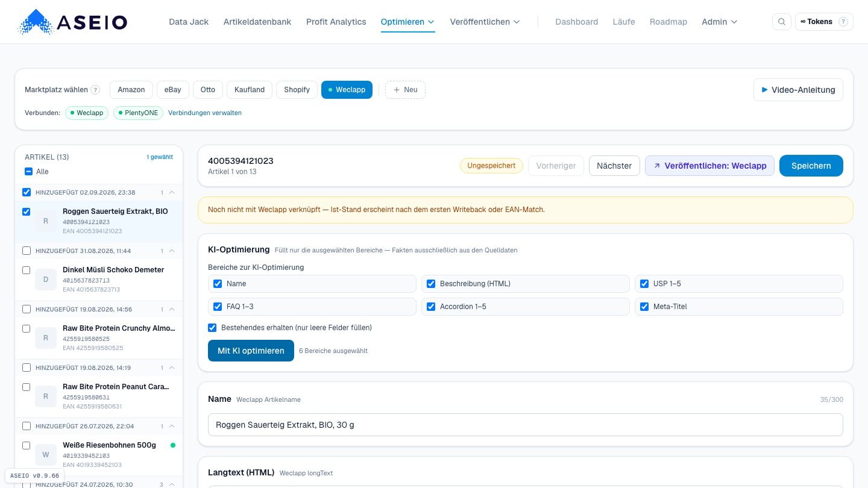The image size is (868, 488).
Task: Click the W thumbnail of Weiße Riesenbohnen
Action: (x=46, y=455)
